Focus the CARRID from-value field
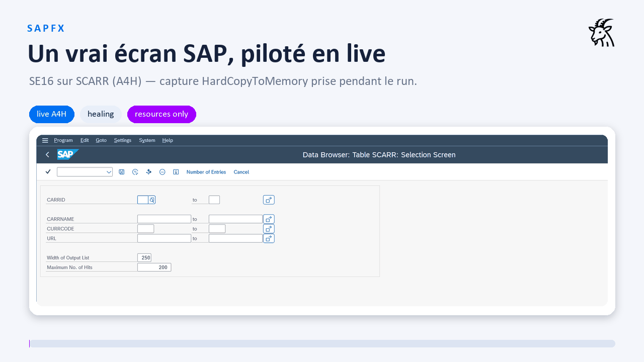 [143, 200]
